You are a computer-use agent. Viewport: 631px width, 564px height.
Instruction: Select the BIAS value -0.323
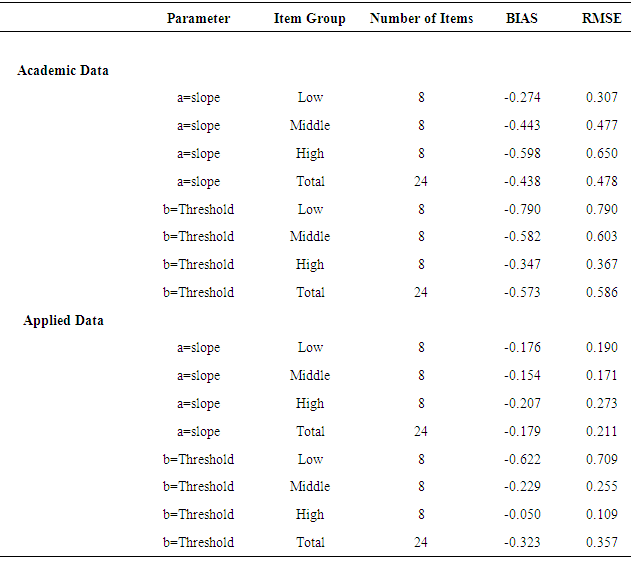[522, 543]
